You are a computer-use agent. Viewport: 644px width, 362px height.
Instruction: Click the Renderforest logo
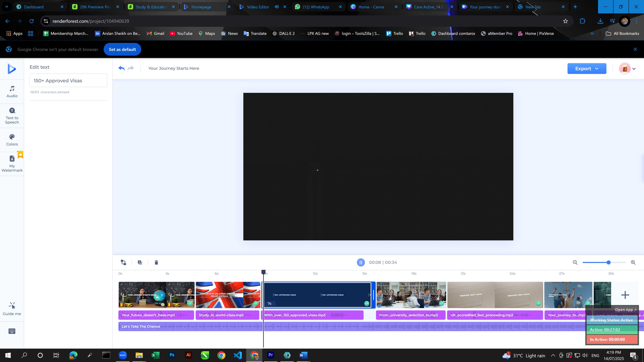point(12,69)
